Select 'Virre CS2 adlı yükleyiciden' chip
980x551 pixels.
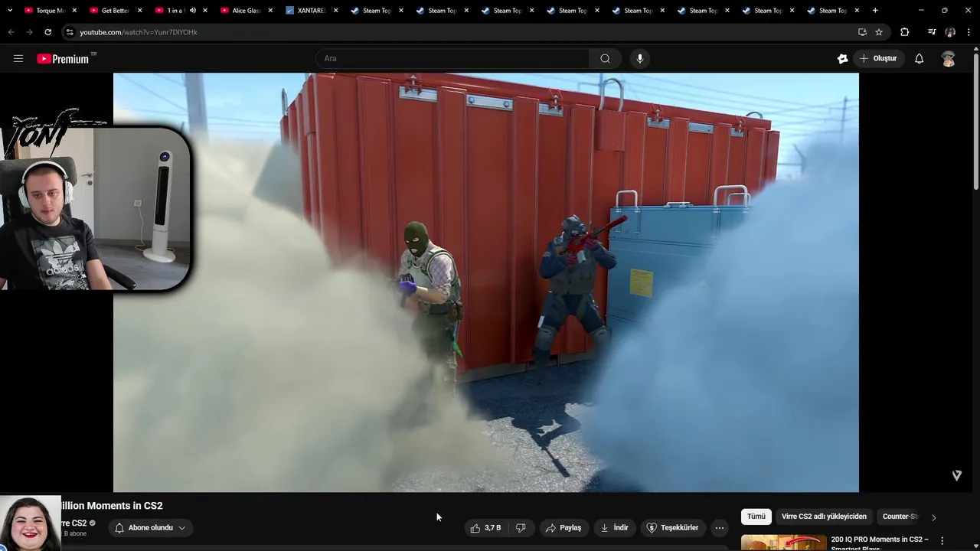(x=824, y=517)
